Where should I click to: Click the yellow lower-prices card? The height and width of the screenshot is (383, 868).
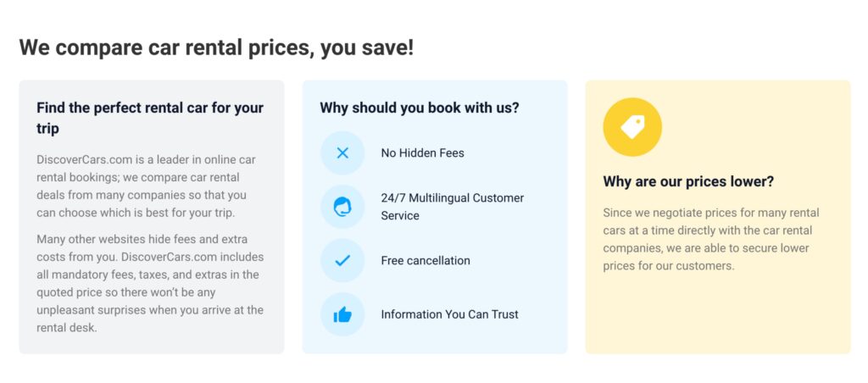pyautogui.click(x=717, y=217)
